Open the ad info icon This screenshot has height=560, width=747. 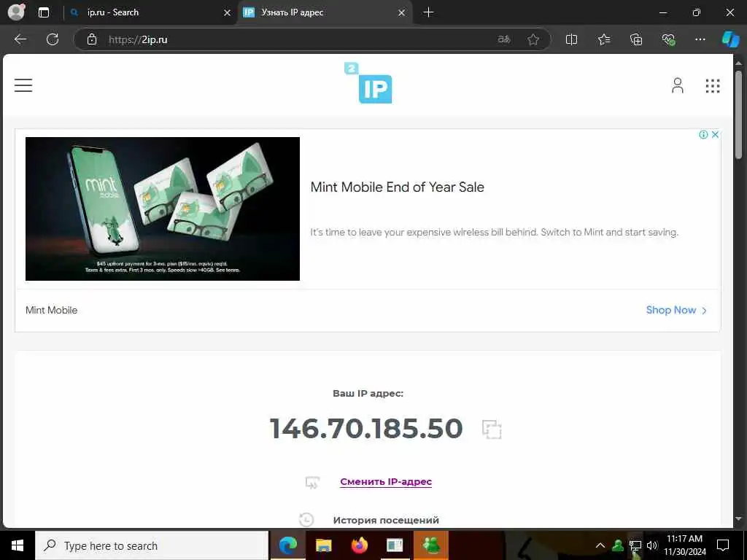click(703, 135)
